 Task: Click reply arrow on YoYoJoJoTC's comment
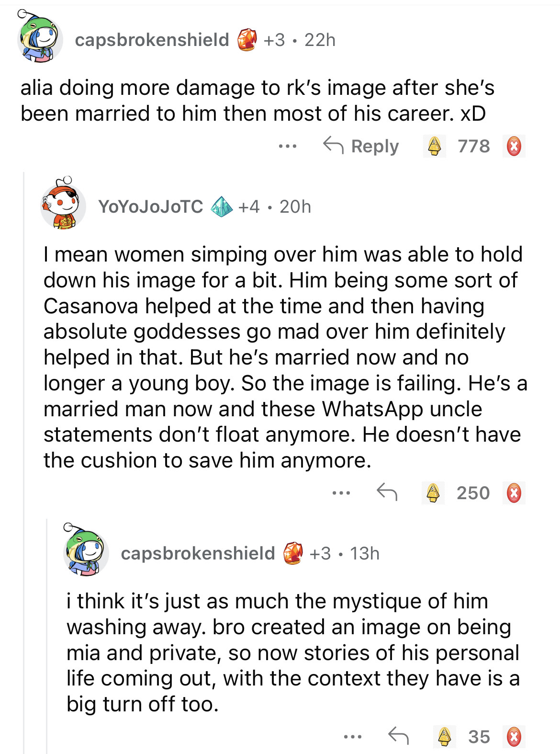coord(387,492)
